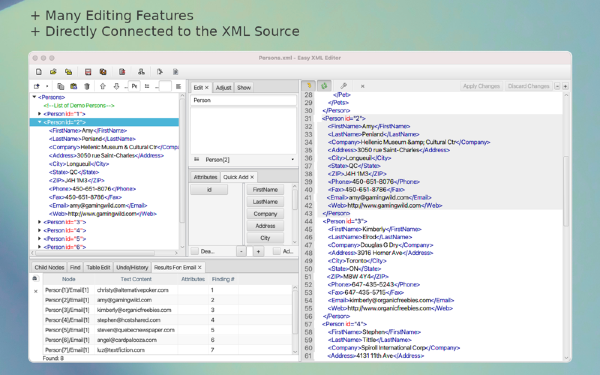Expand the Person id="3" tree node
This screenshot has height=375, width=600.
39,222
